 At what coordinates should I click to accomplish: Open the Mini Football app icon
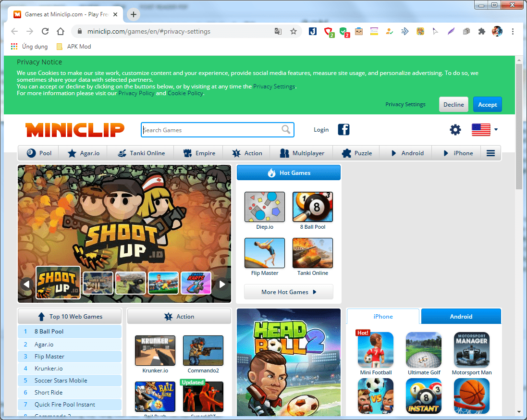(x=375, y=350)
